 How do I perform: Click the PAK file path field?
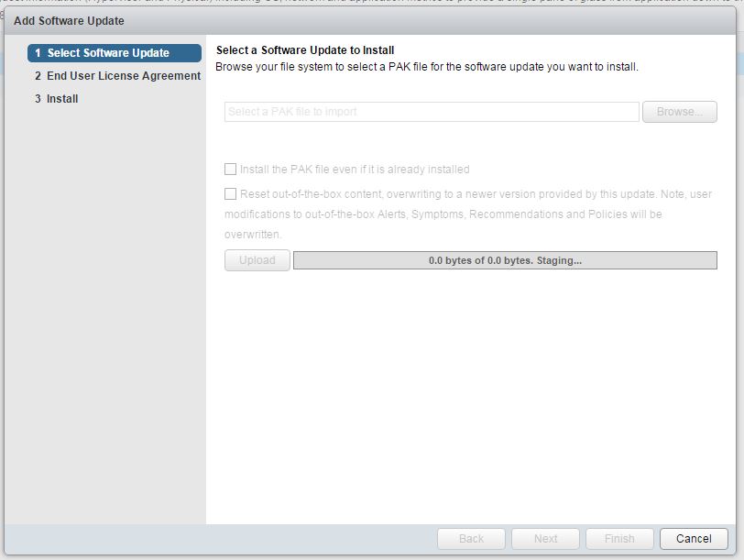pos(432,112)
